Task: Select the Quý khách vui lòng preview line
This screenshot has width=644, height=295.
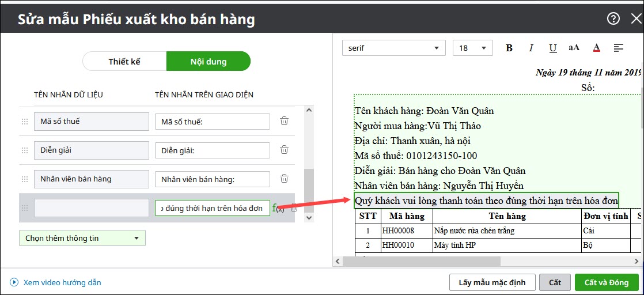Action: 486,201
